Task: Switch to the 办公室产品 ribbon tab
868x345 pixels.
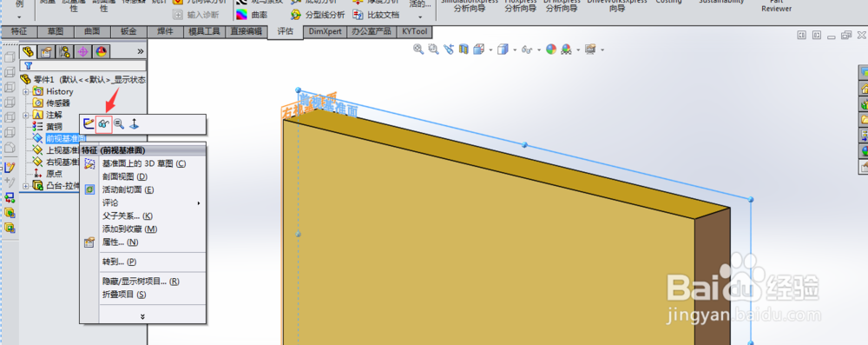Action: tap(372, 31)
